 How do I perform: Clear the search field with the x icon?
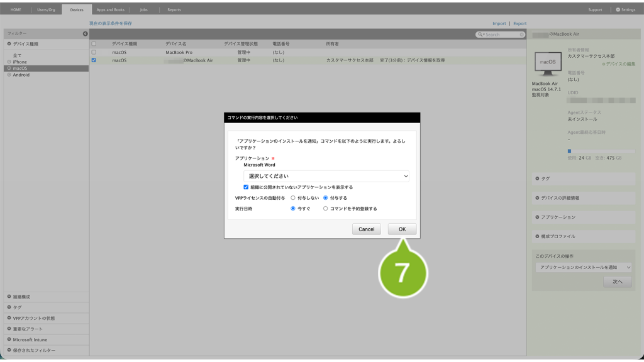(x=521, y=35)
